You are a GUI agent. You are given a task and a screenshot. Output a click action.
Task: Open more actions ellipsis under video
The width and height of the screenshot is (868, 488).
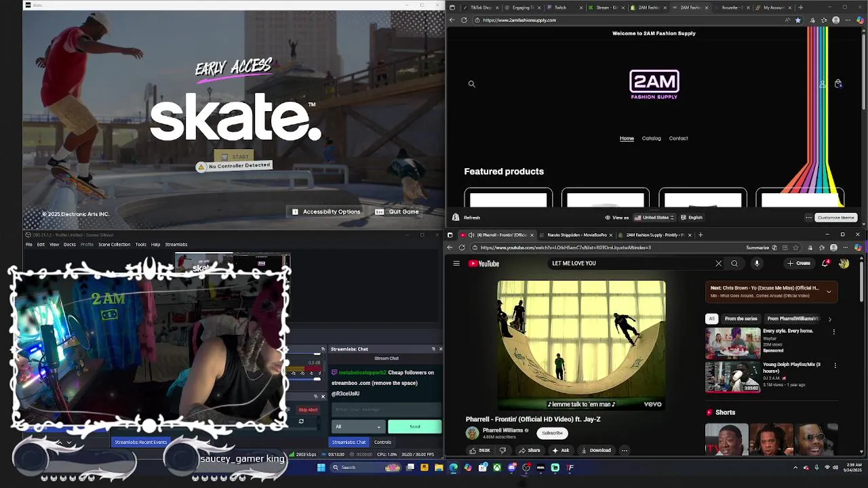(x=625, y=451)
